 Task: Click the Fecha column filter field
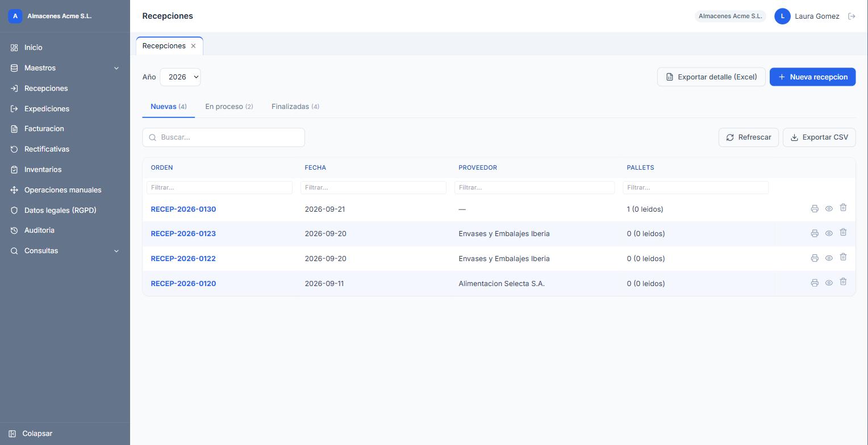point(373,187)
